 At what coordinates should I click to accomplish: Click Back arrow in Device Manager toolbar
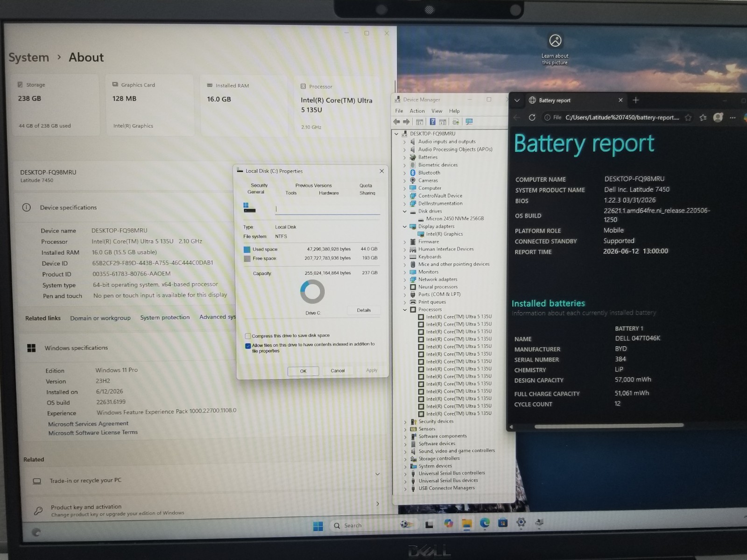[x=396, y=122]
